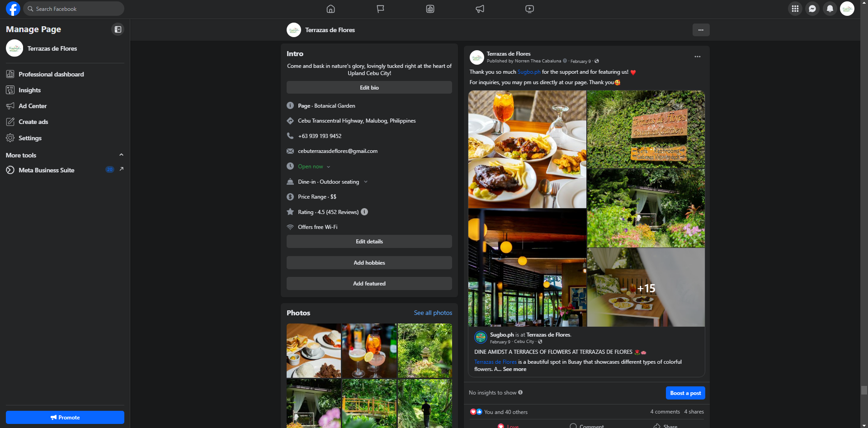Click the Facebook logo icon
This screenshot has width=868, height=428.
[x=13, y=9]
